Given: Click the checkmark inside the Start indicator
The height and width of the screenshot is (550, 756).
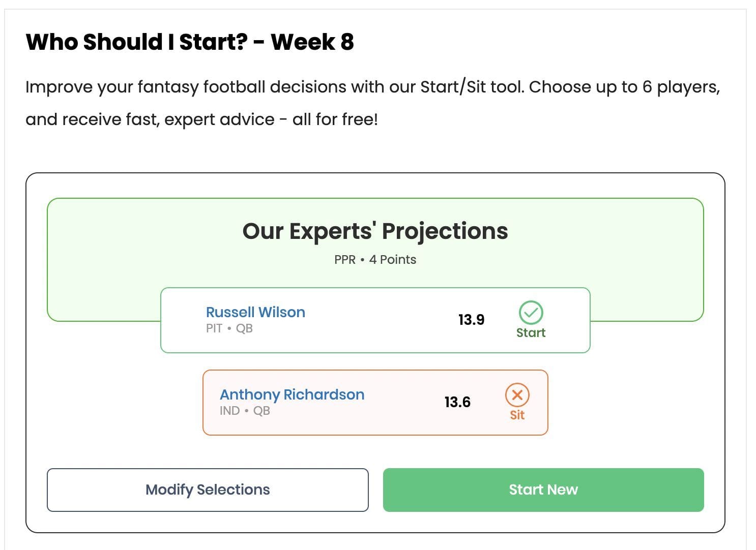Looking at the screenshot, I should [531, 313].
